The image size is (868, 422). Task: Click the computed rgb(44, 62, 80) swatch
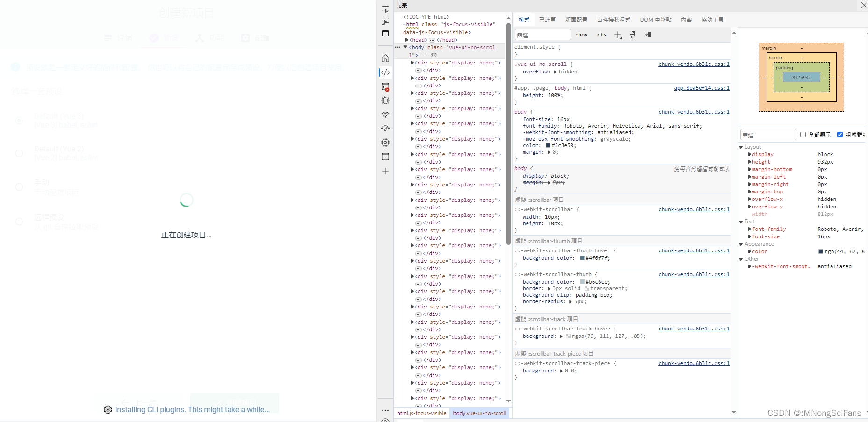(x=821, y=251)
